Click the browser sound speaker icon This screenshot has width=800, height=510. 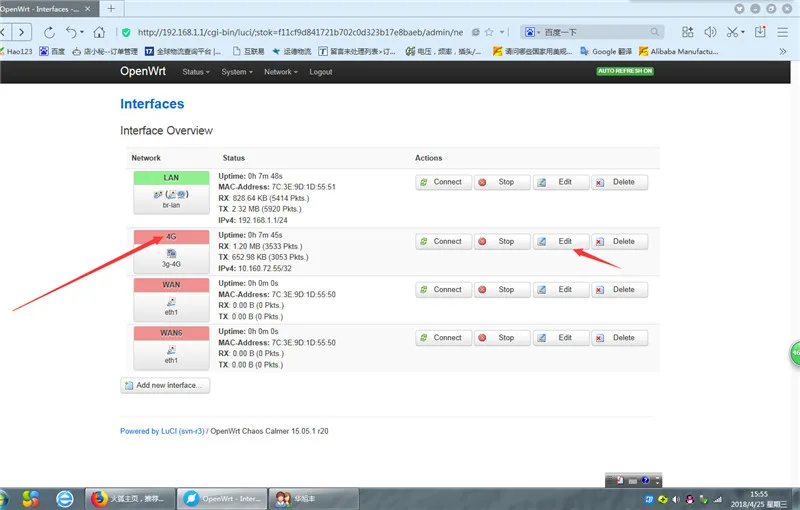710,32
